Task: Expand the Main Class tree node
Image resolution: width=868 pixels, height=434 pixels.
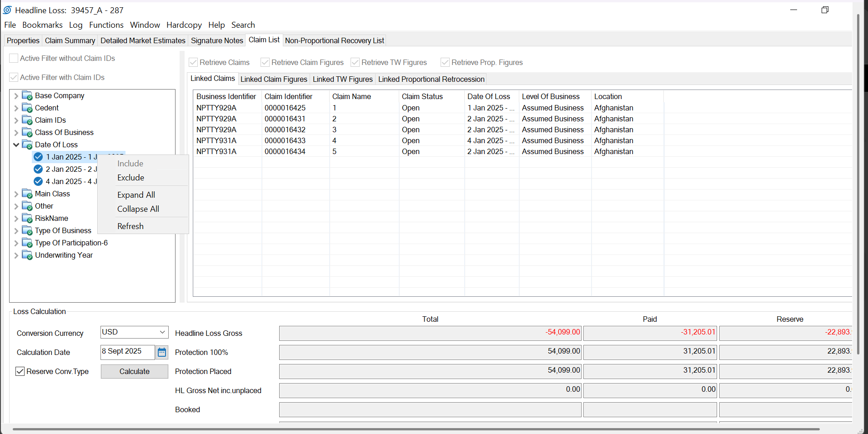Action: click(x=16, y=194)
